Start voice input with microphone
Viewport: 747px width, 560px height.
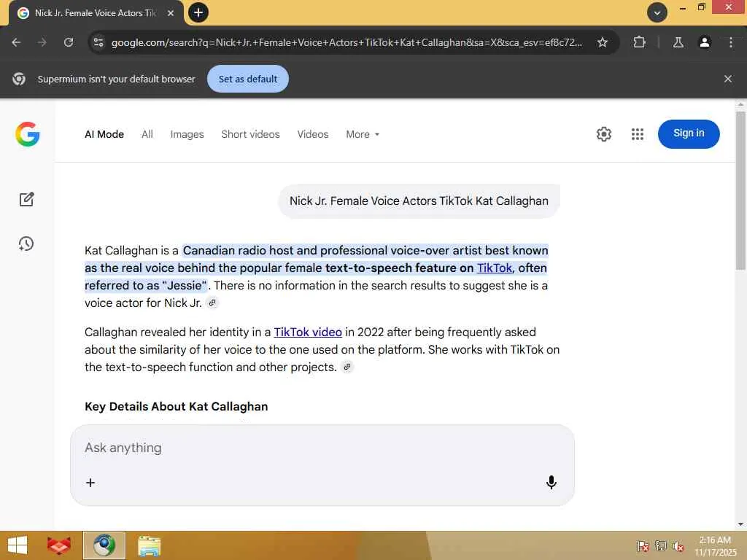click(551, 483)
